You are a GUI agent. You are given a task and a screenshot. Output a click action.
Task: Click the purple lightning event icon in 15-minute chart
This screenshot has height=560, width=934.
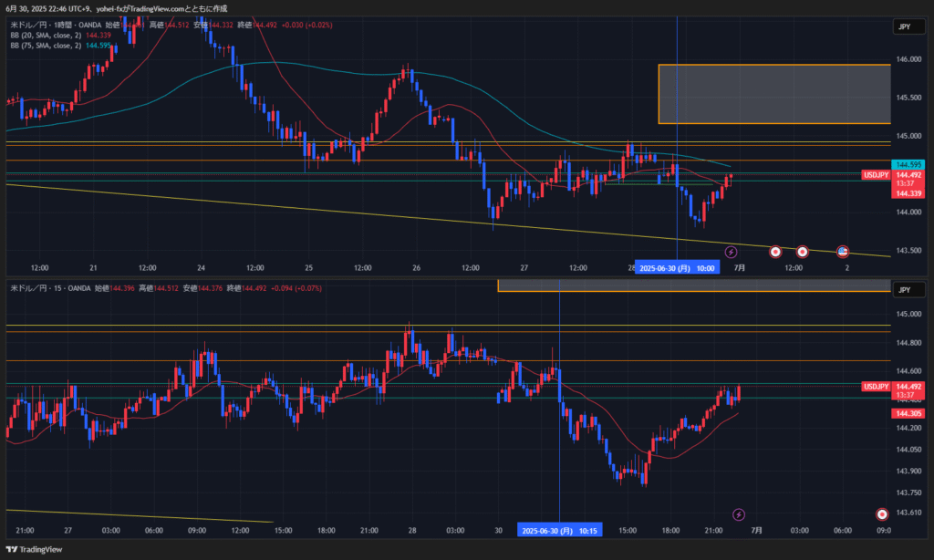pos(739,514)
